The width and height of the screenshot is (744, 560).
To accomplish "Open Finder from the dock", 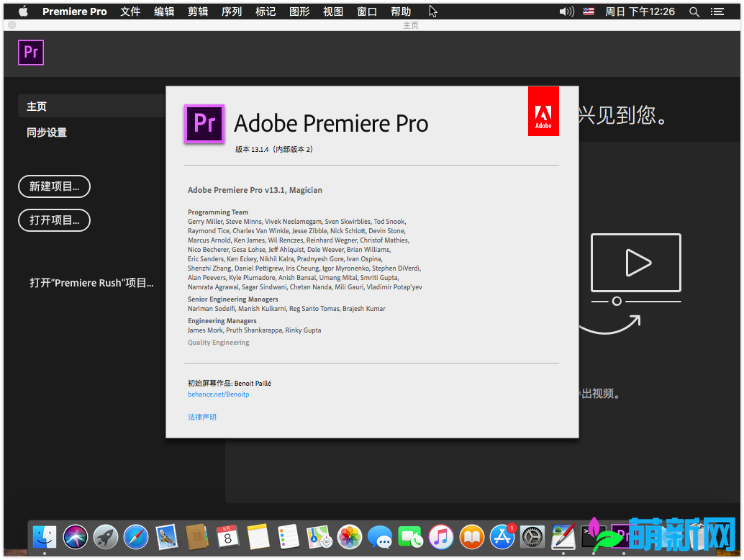I will click(45, 537).
